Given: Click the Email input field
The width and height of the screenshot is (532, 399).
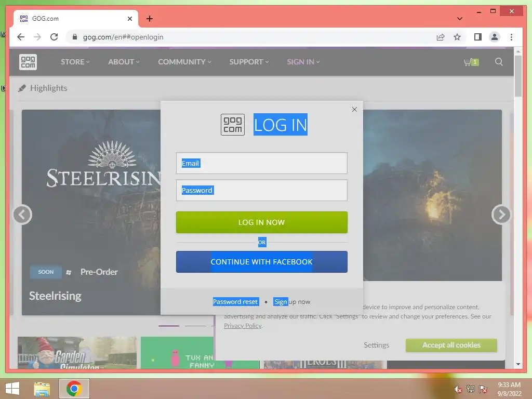Looking at the screenshot, I should pyautogui.click(x=262, y=163).
